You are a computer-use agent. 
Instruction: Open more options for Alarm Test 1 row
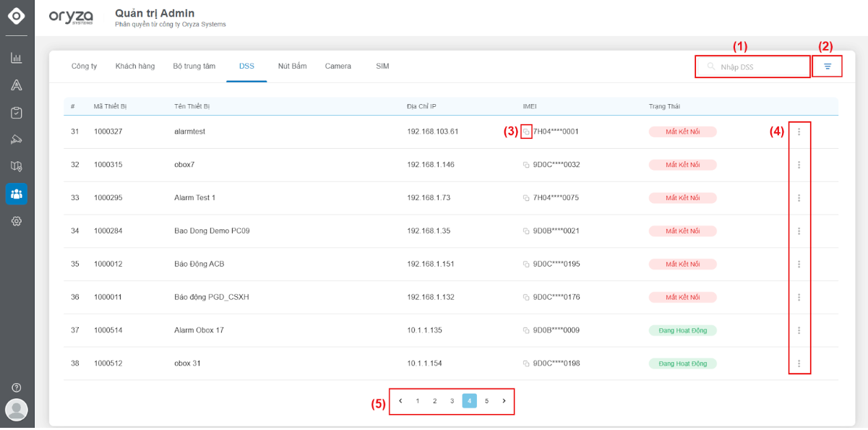[799, 198]
